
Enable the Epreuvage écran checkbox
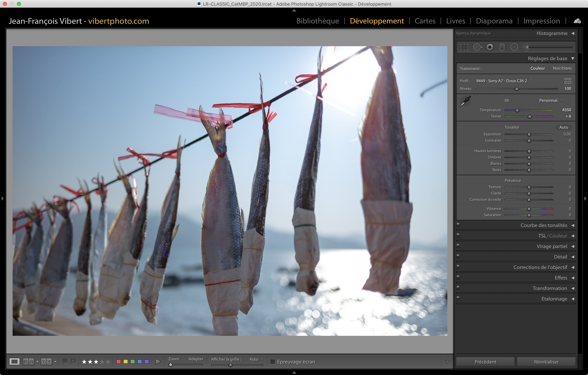[273, 362]
